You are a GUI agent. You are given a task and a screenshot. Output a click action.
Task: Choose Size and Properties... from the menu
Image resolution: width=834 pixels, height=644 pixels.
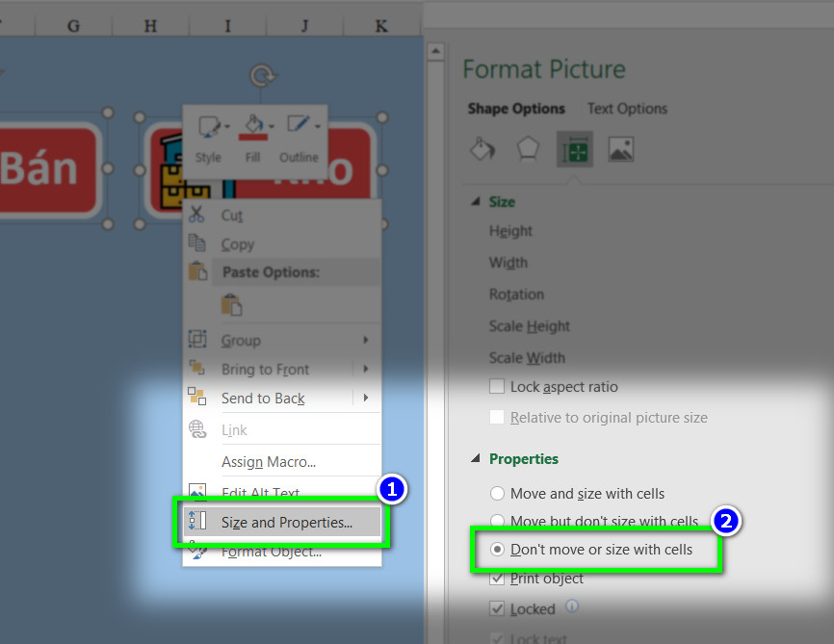(282, 522)
